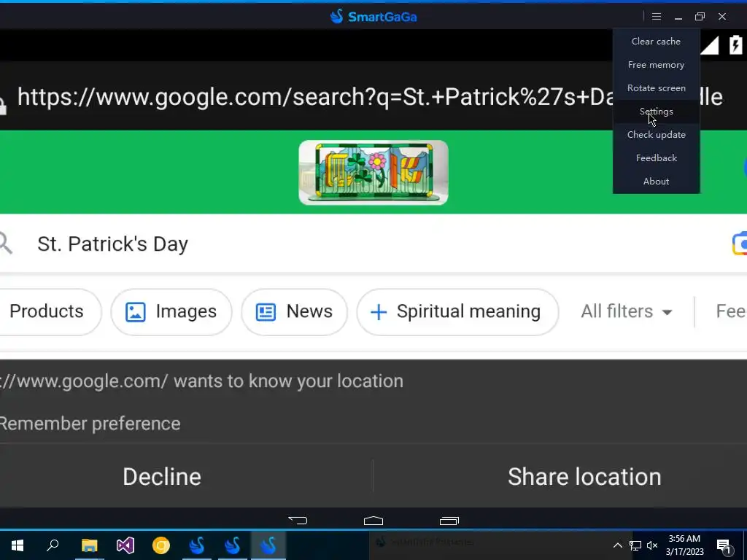Toggle Remember preference option

(90, 424)
